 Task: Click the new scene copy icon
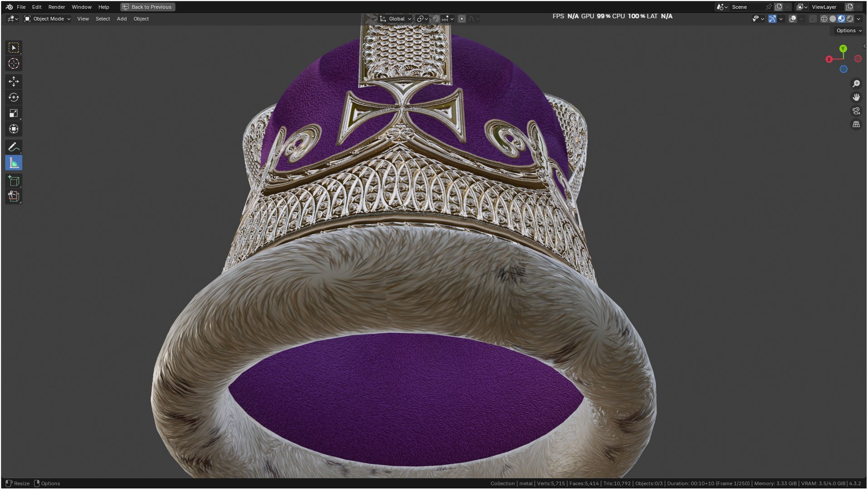[x=779, y=7]
